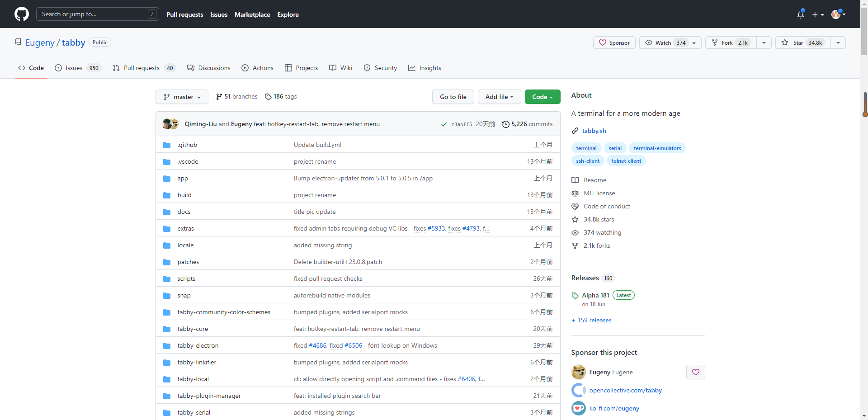Viewport: 868px width, 420px height.
Task: Switch to the Insights tab
Action: point(425,68)
